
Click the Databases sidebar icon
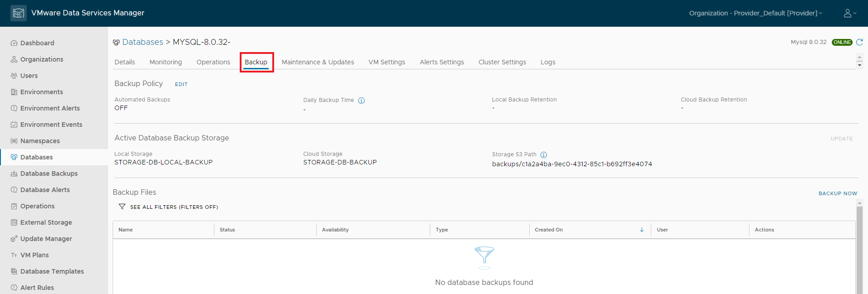click(x=14, y=157)
